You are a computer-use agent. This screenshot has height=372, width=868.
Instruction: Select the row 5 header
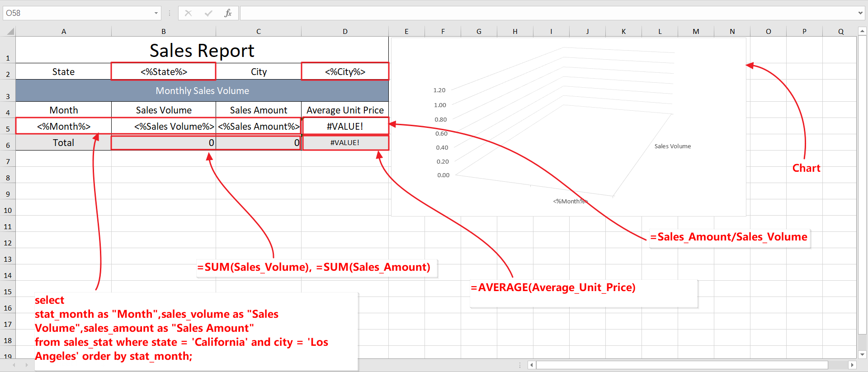click(x=8, y=129)
